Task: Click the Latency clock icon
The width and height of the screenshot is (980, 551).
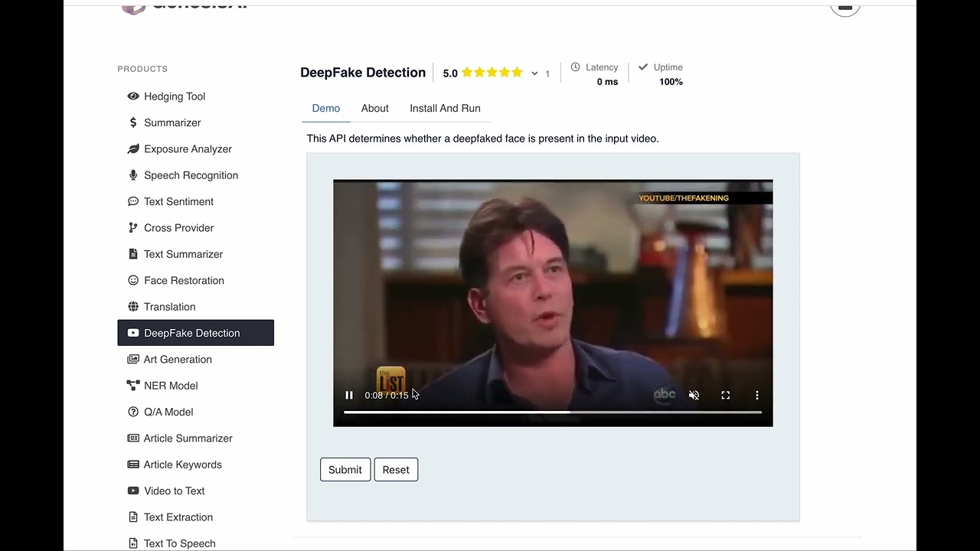Action: (576, 67)
